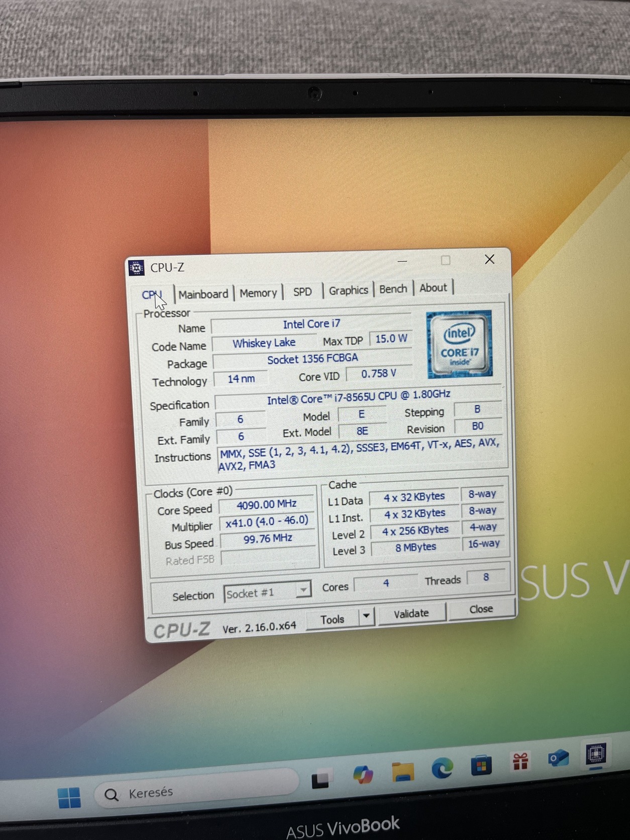This screenshot has width=630, height=840.
Task: Switch to the Graphics tab
Action: click(349, 290)
